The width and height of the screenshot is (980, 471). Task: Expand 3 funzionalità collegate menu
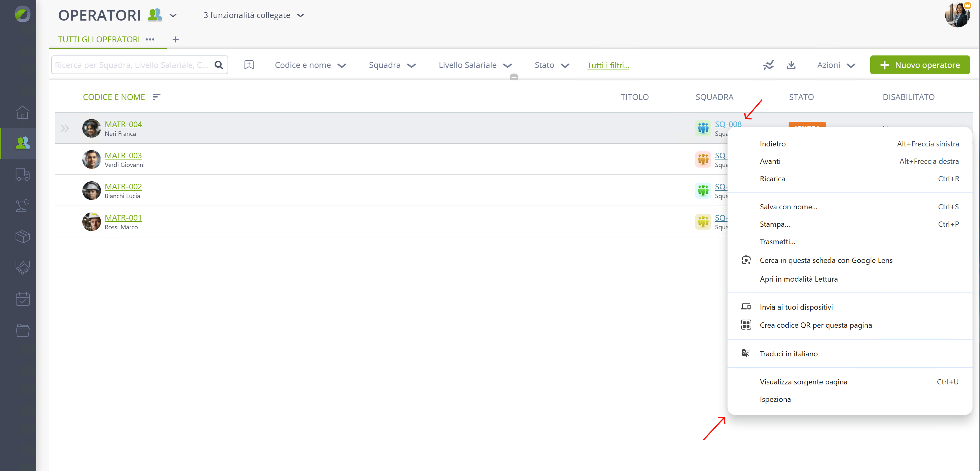[254, 15]
